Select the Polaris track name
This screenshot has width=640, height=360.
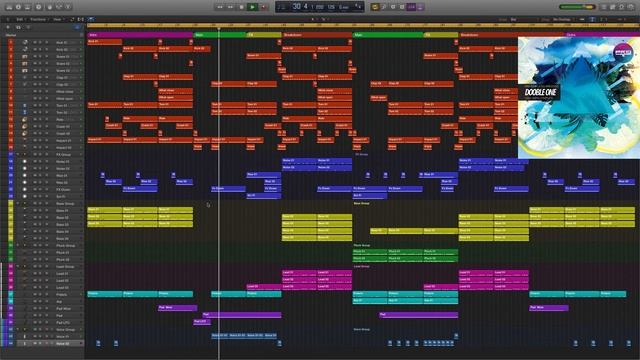pyautogui.click(x=62, y=295)
